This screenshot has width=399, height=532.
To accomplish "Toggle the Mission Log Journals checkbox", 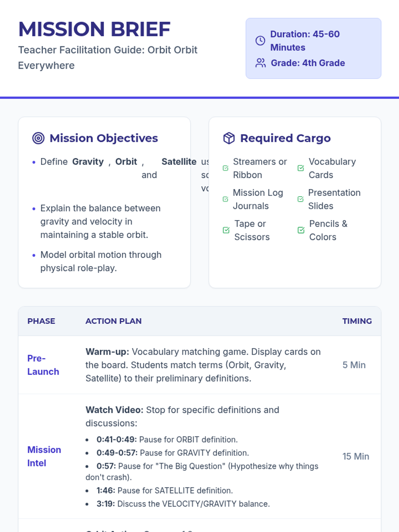I will click(225, 199).
